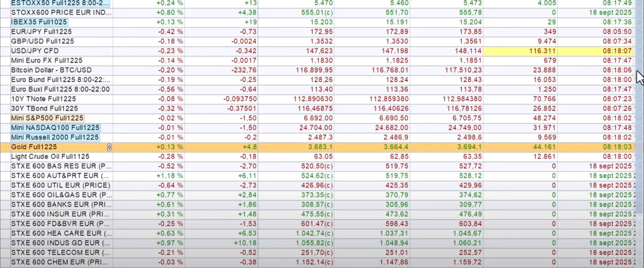Click the link icon in Gold row
Image resolution: width=644 pixels, height=268 pixels.
(x=109, y=147)
